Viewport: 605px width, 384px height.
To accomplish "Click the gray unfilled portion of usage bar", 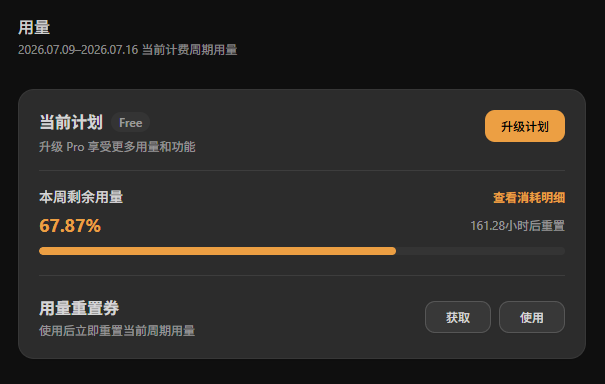I will tap(480, 251).
